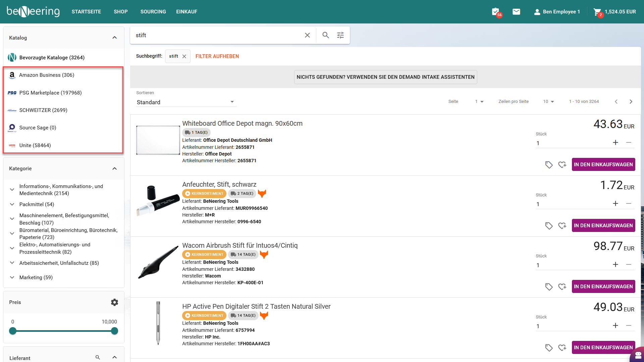Click FILTER AUFHEBEN link
Screen dimensions: 644x362
coord(217,56)
